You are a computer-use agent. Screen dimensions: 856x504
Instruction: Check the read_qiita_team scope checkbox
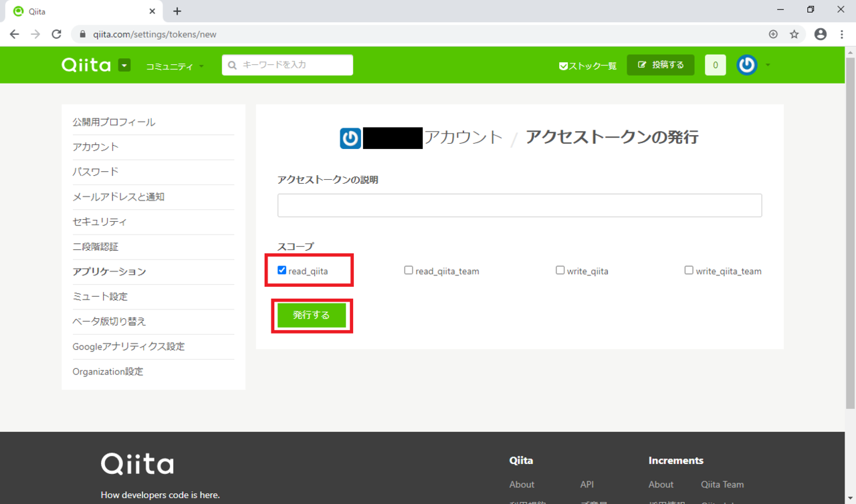tap(409, 271)
